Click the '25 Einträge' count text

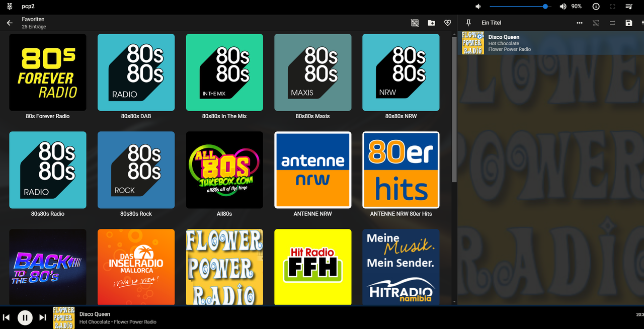tap(34, 27)
